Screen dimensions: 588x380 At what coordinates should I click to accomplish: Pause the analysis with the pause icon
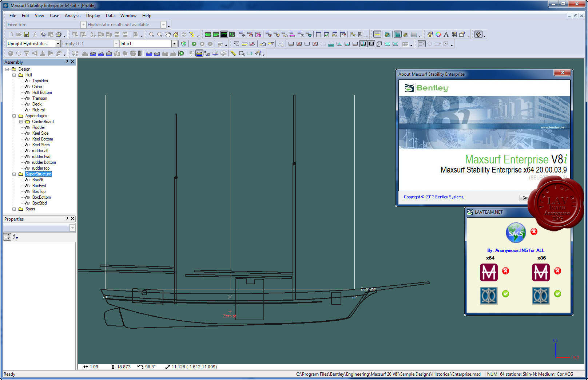point(202,44)
